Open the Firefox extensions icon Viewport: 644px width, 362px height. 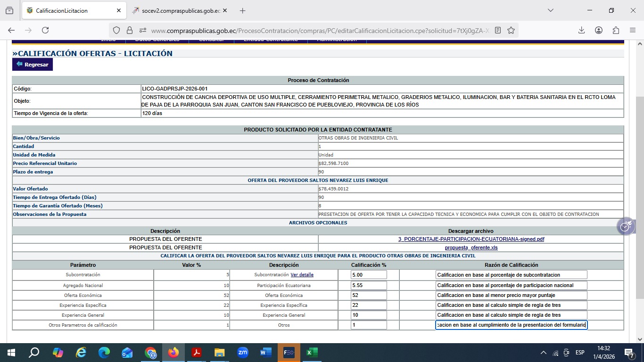(x=616, y=30)
